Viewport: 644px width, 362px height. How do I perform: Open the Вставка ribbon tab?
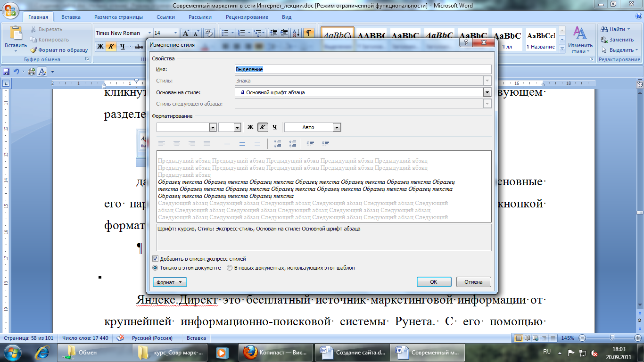tap(71, 17)
